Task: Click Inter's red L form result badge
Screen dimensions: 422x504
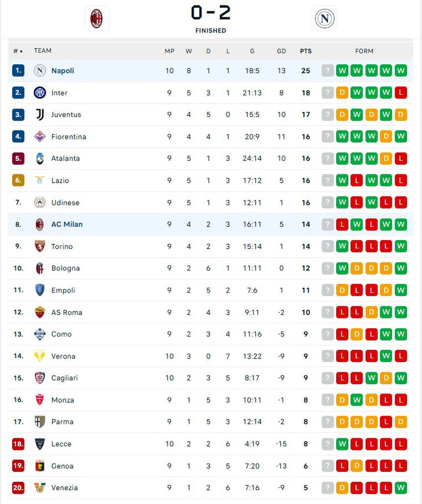Action: [x=401, y=92]
